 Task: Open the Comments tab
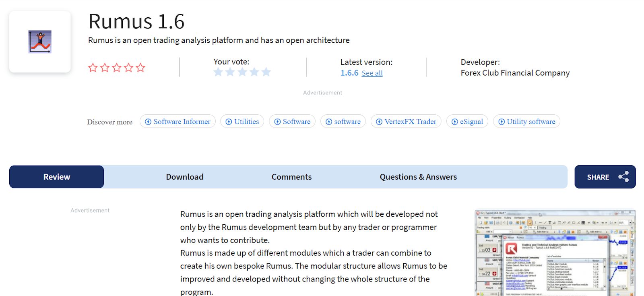[291, 177]
